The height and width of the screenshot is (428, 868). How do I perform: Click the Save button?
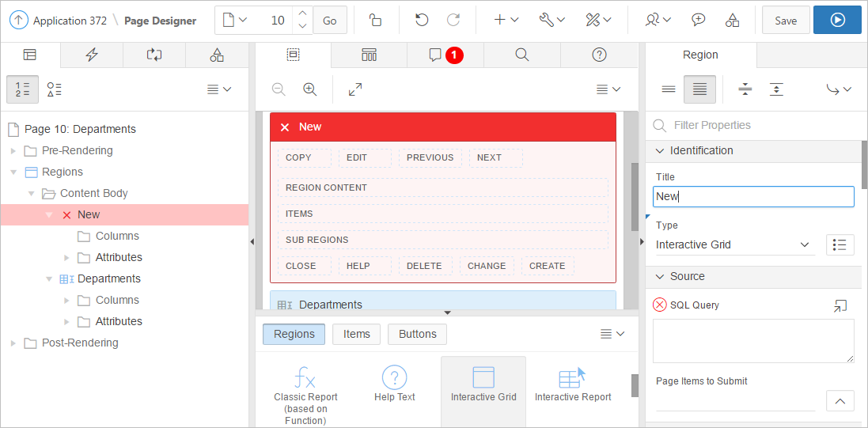click(x=785, y=21)
